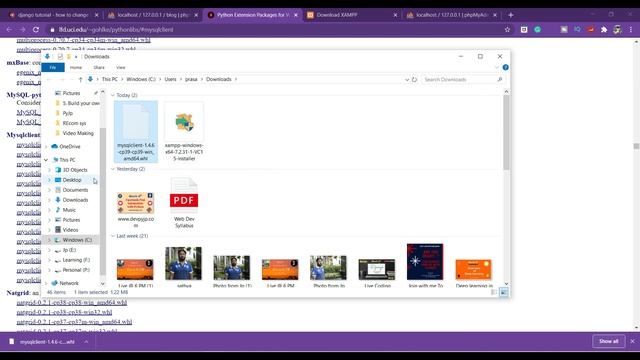
Task: Open the address bar history dropdown in Explorer
Action: [x=407, y=80]
